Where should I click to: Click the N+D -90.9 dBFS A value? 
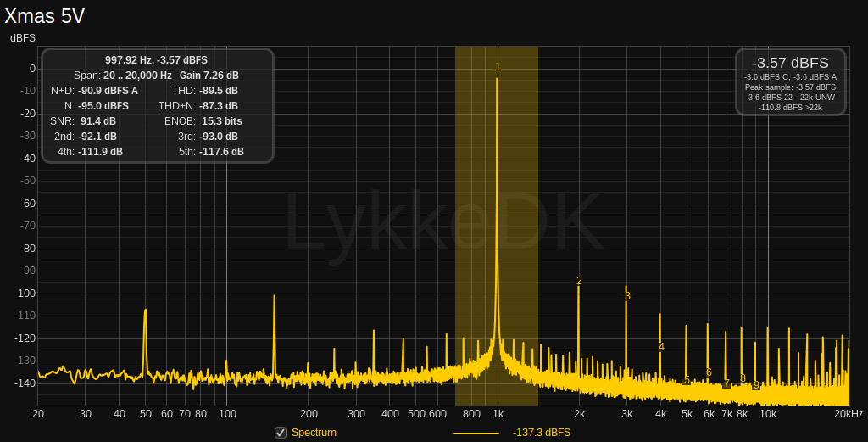(108, 90)
